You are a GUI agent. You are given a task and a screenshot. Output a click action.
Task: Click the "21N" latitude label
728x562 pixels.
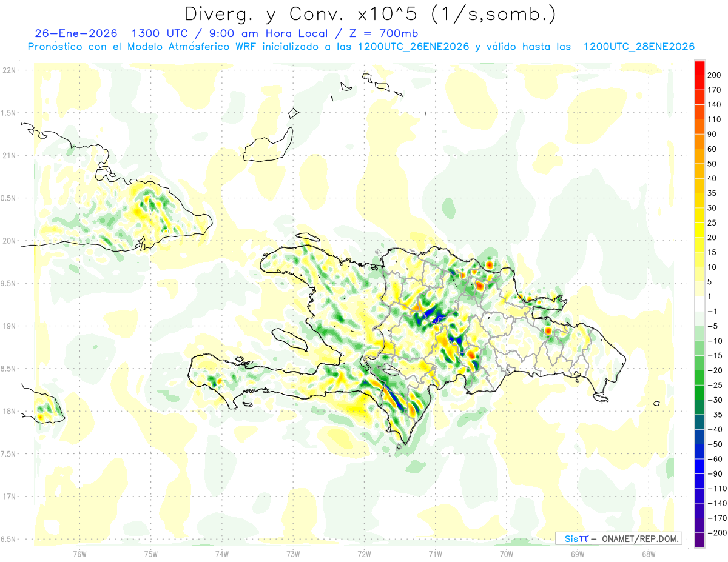9,155
